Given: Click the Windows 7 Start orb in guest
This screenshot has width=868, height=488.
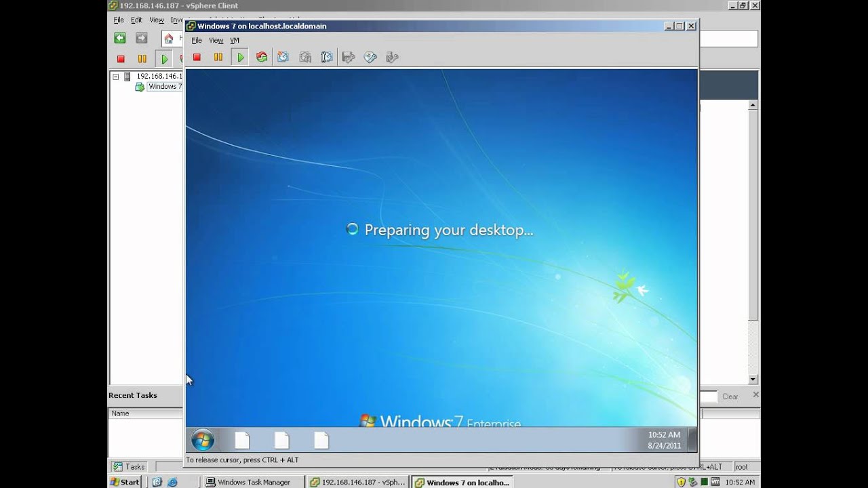Looking at the screenshot, I should coord(203,441).
